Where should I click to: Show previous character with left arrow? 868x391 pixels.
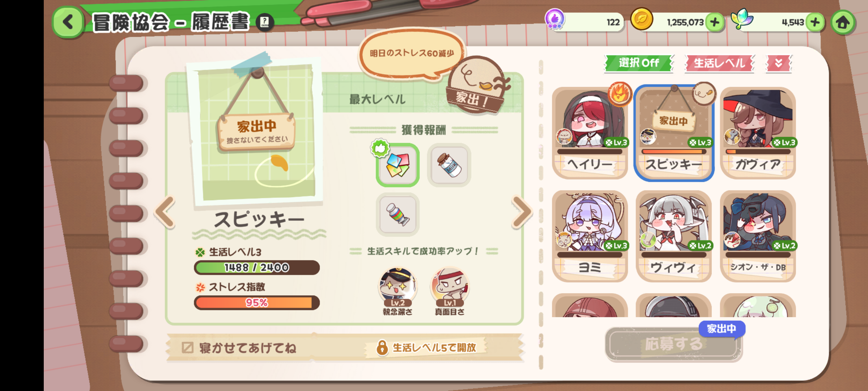click(166, 212)
